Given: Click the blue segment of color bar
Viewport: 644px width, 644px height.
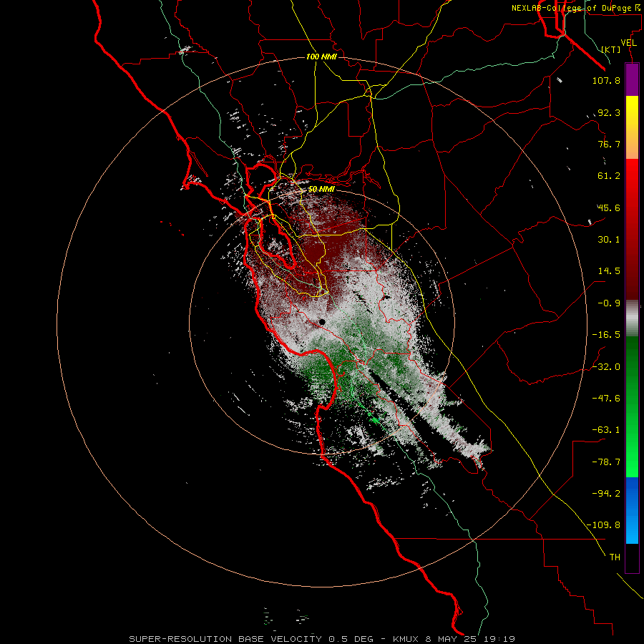Looking at the screenshot, I should coord(632,510).
